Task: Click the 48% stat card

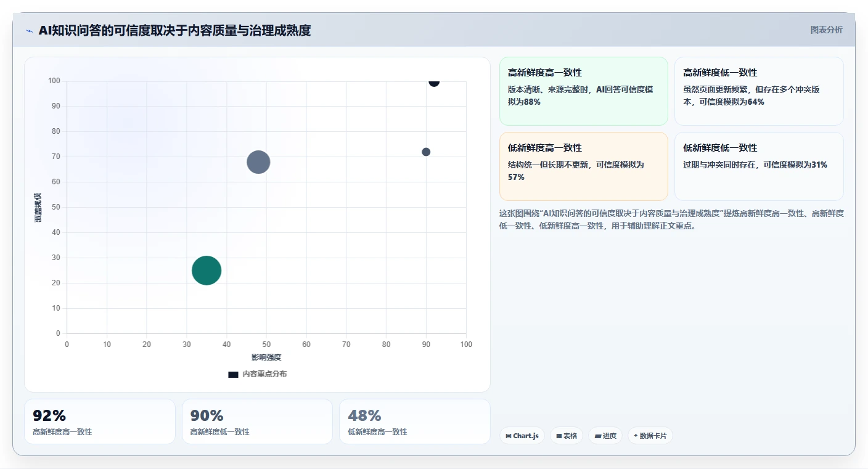Action: (x=415, y=422)
